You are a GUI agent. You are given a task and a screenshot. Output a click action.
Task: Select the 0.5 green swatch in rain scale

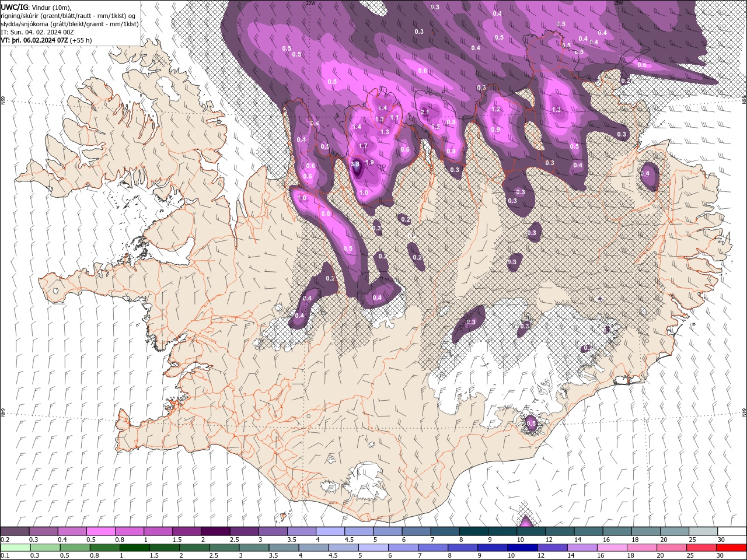coord(75,548)
